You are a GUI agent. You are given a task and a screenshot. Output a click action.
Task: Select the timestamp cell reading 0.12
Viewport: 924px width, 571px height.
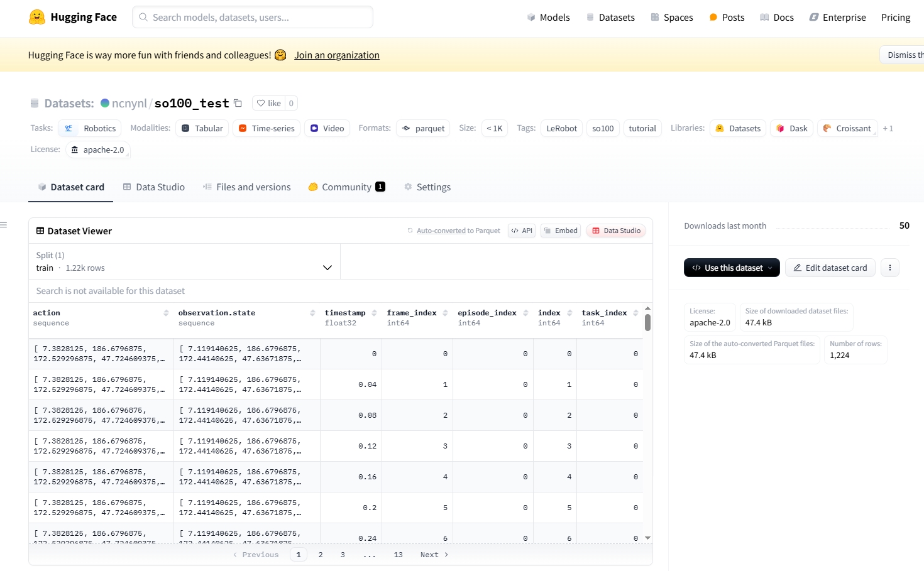(x=351, y=446)
